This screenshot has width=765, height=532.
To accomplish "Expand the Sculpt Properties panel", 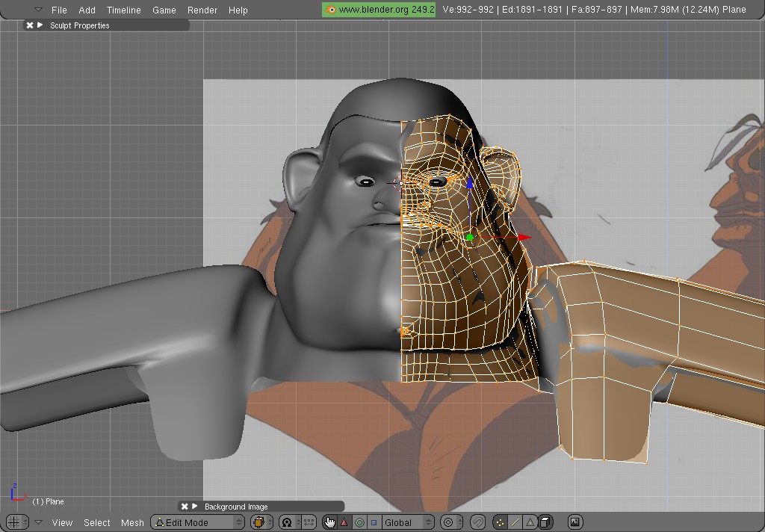I will point(40,25).
